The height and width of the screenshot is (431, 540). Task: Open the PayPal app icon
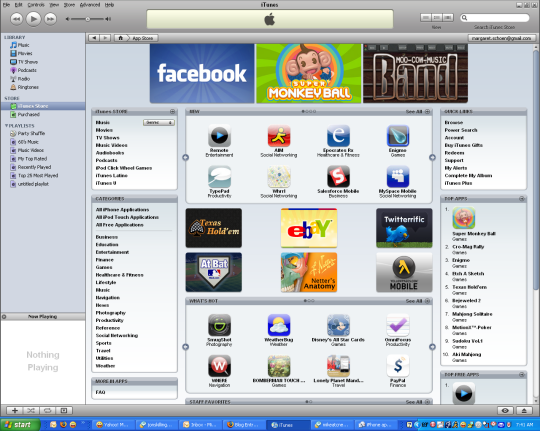398,366
